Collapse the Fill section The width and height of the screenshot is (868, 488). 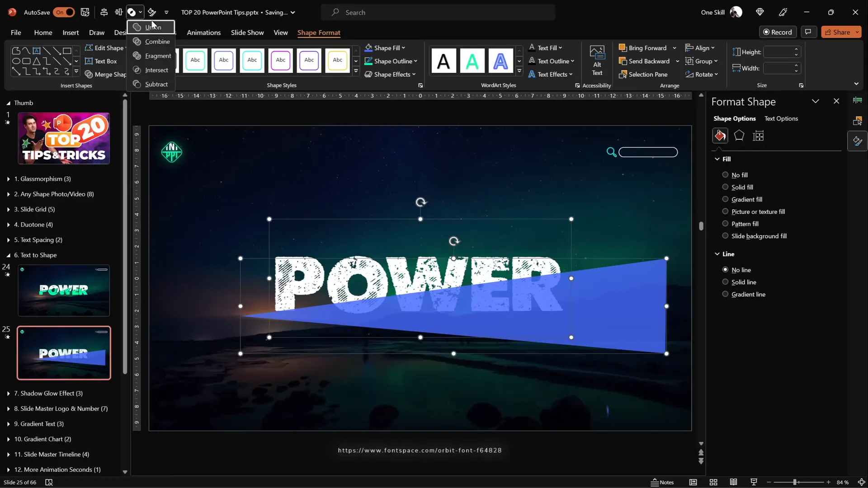tap(717, 159)
